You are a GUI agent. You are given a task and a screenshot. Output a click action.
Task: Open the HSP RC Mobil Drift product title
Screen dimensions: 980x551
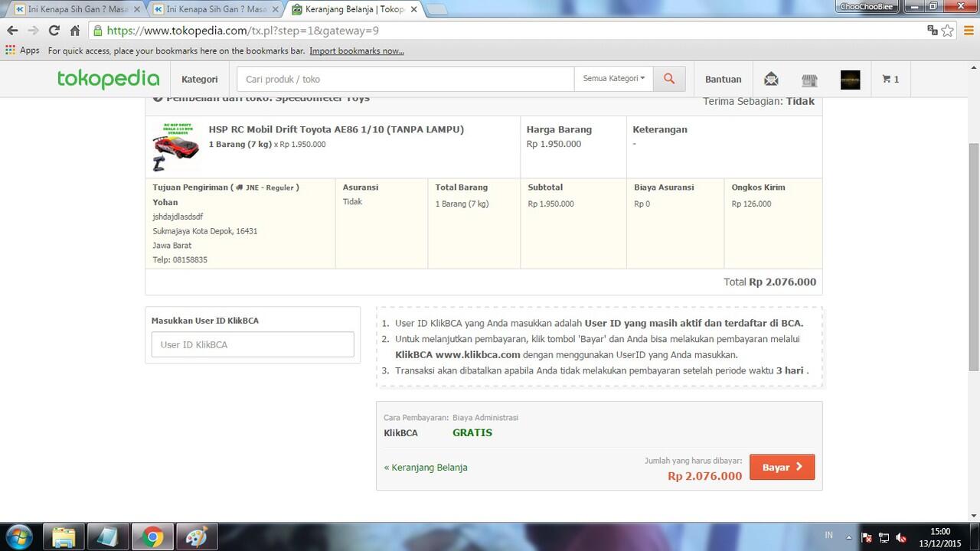coord(336,129)
